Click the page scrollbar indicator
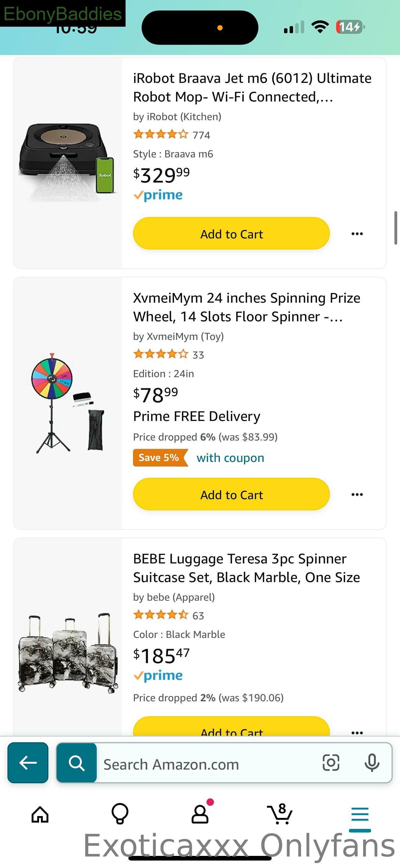The height and width of the screenshot is (868, 400). point(396,228)
